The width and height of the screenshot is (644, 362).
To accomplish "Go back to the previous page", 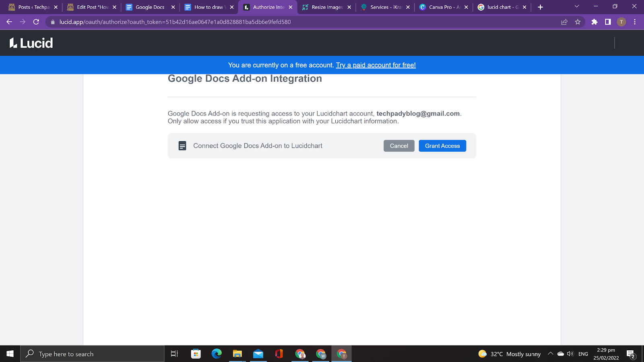I will click(x=9, y=22).
